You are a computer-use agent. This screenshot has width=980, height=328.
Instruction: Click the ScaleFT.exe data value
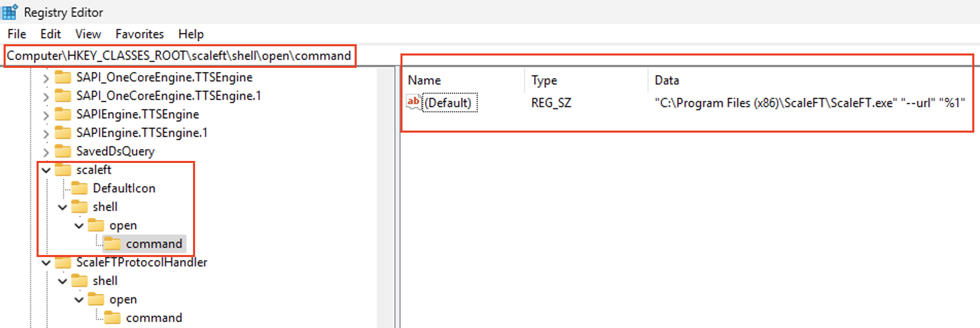click(x=810, y=103)
